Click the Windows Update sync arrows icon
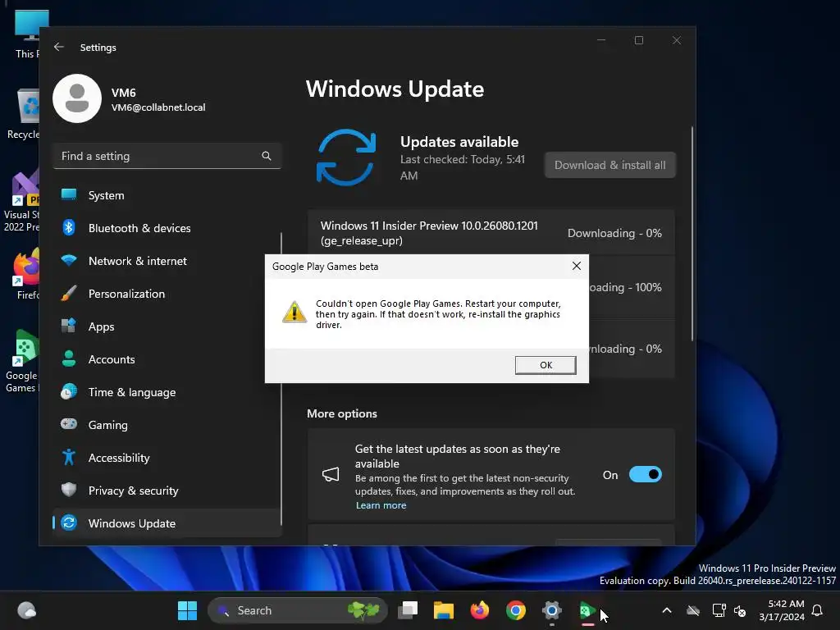 tap(346, 157)
